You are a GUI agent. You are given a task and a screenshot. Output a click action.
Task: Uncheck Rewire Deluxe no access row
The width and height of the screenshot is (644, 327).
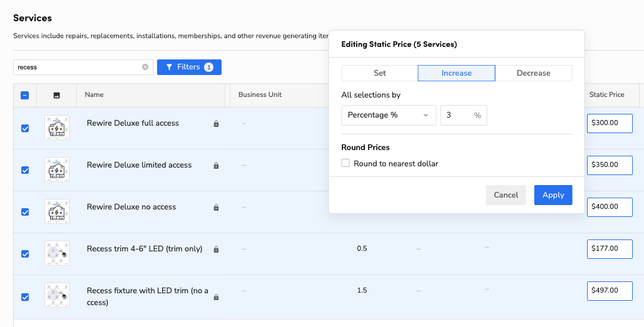24,212
